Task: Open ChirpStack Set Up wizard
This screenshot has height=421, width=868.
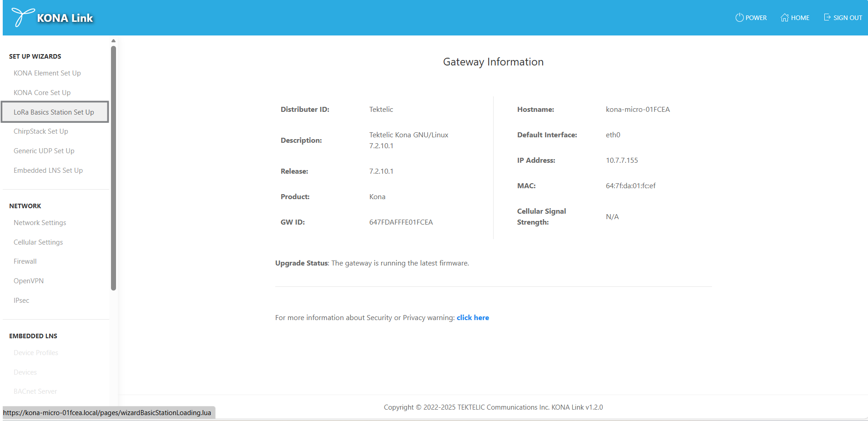Action: (41, 131)
